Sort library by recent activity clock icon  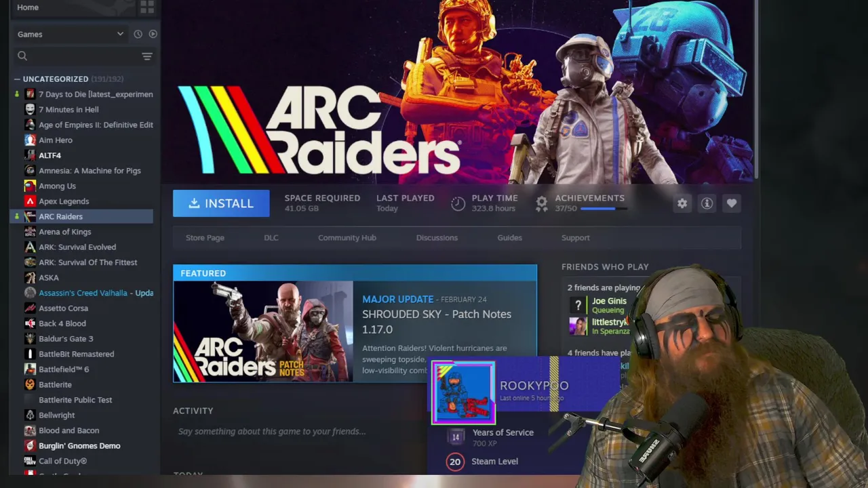point(138,34)
